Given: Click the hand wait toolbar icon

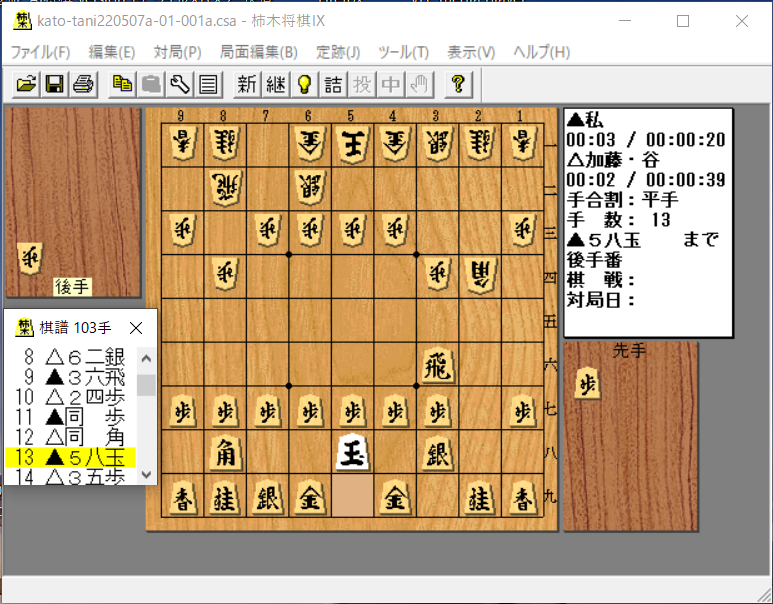Looking at the screenshot, I should click(x=419, y=84).
